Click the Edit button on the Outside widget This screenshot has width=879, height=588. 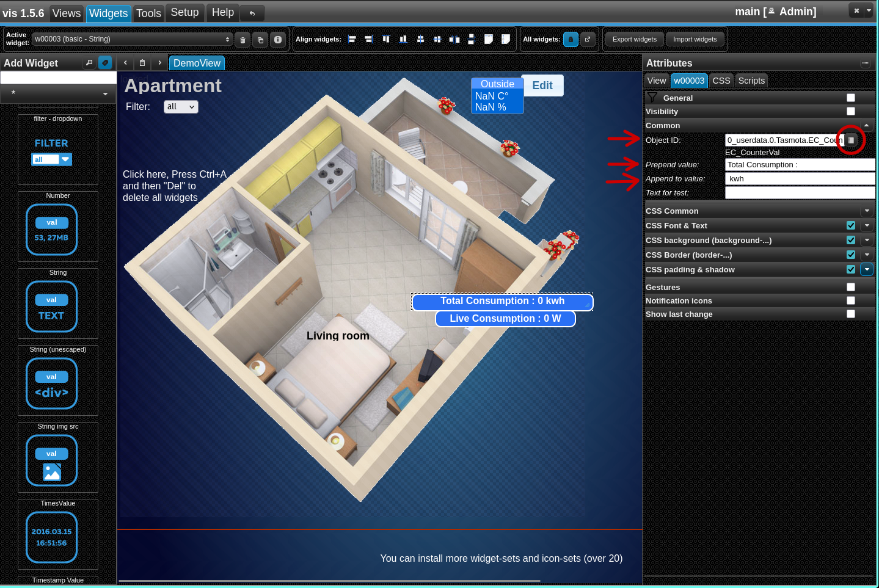click(542, 85)
